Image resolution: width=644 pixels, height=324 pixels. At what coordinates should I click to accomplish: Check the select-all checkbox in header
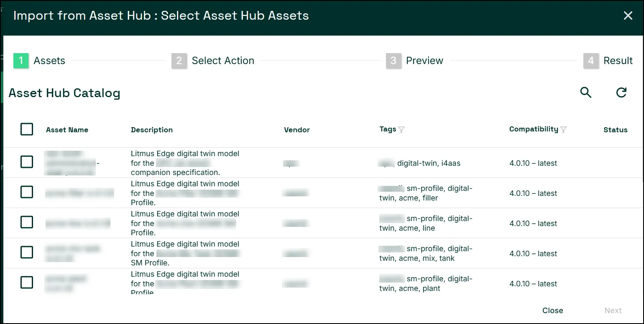click(x=27, y=129)
